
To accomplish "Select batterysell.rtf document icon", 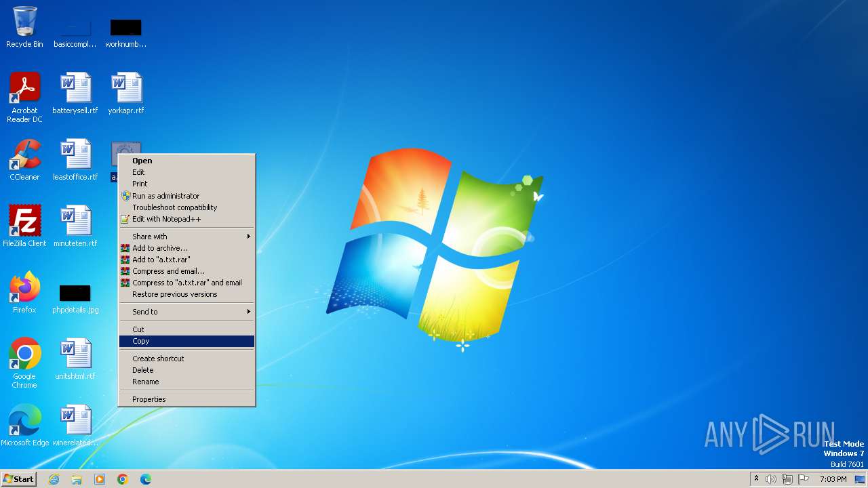I will click(75, 94).
